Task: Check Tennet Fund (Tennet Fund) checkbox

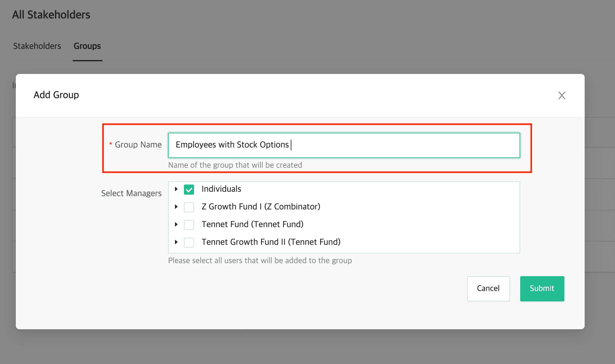Action: tap(189, 225)
